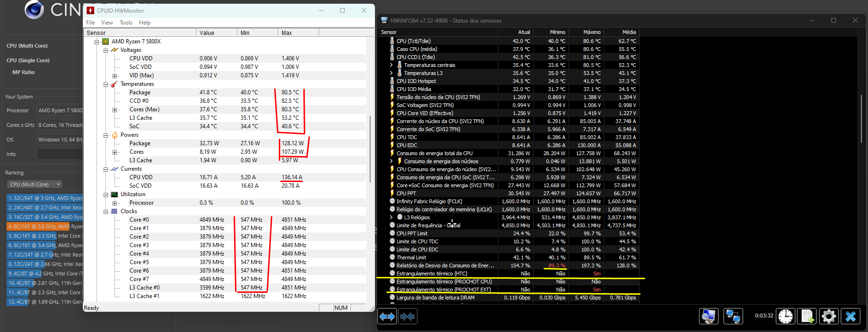868x332 pixels.
Task: Open the File menu in HWMonitor
Action: tap(90, 23)
